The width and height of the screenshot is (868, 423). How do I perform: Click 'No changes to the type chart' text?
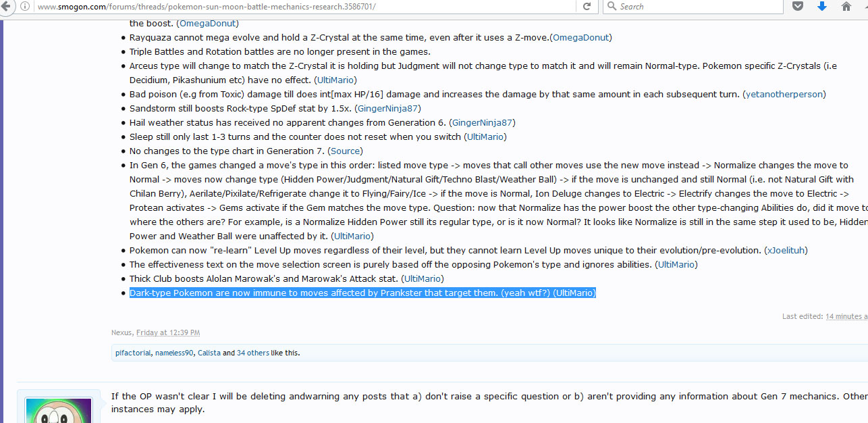tap(229, 151)
